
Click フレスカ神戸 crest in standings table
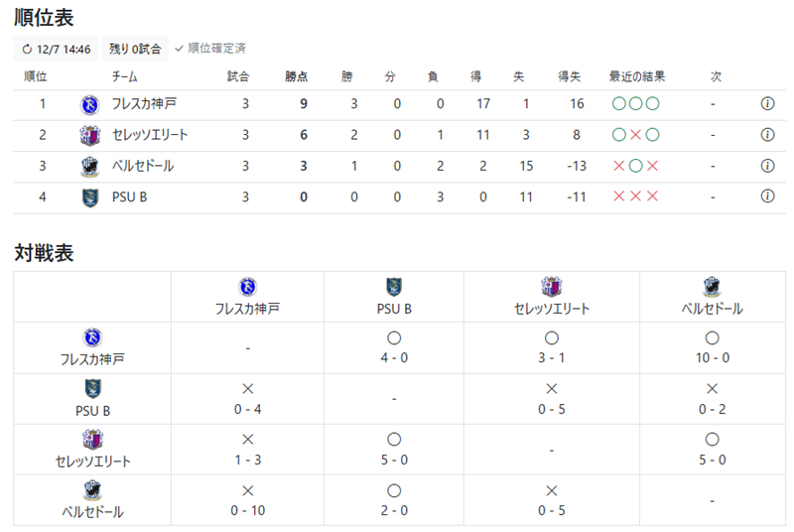pyautogui.click(x=90, y=105)
